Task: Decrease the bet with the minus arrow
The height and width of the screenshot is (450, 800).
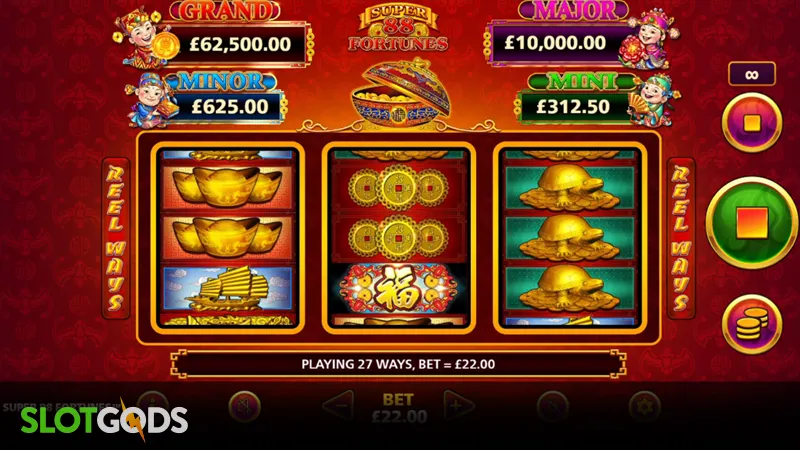Action: click(338, 406)
